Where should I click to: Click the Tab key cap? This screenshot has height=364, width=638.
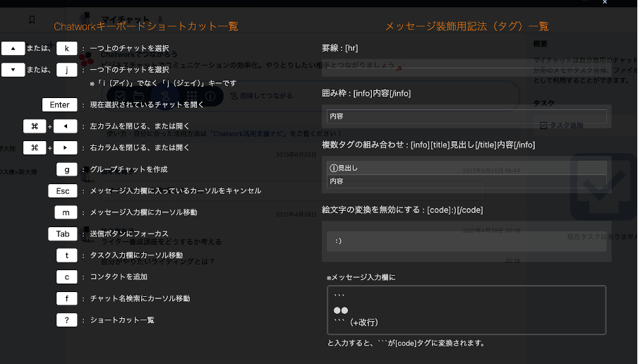[63, 234]
